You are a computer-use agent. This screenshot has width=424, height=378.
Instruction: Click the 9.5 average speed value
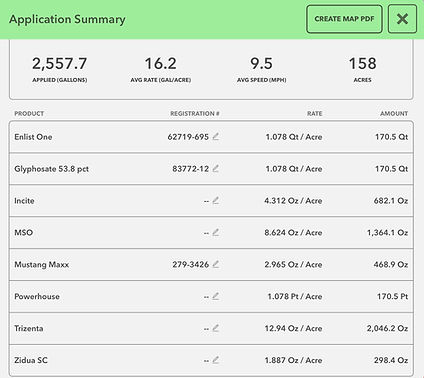[x=261, y=63]
